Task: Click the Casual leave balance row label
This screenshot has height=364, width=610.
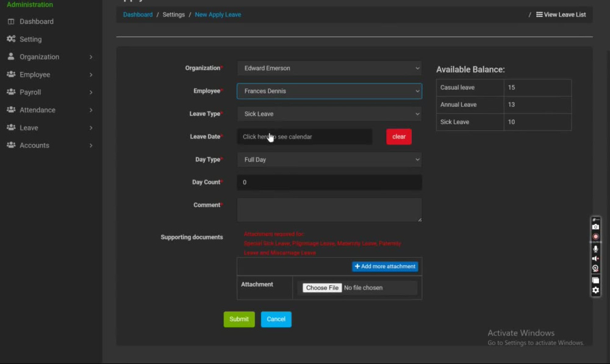Action: pos(457,88)
